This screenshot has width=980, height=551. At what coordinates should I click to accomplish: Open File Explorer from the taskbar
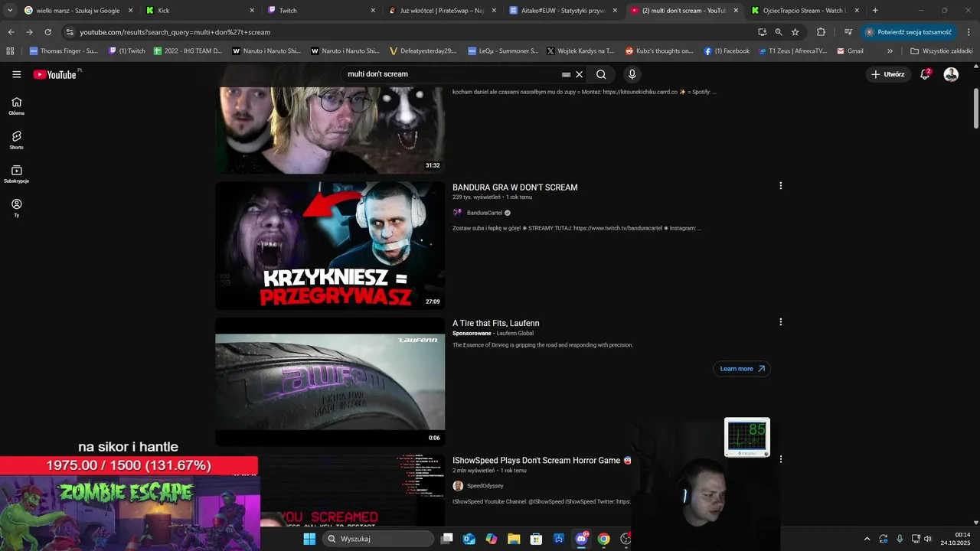514,539
